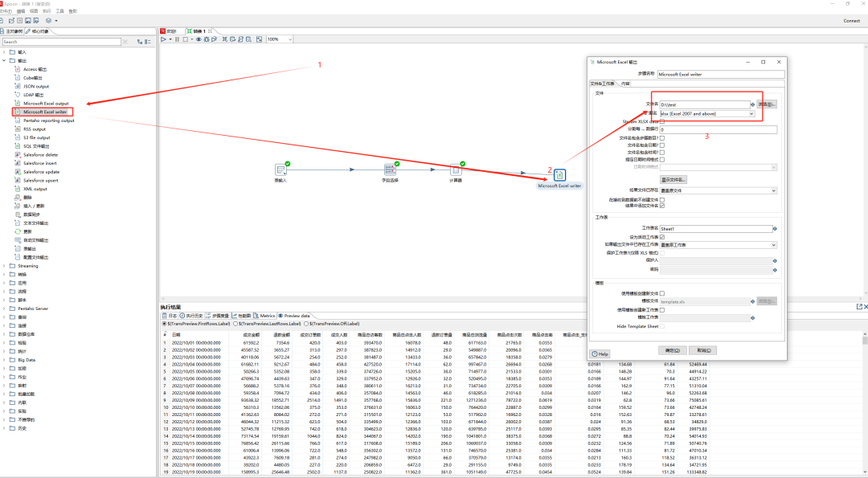Click the Run transformation play icon
The height and width of the screenshot is (478, 868).
[163, 39]
